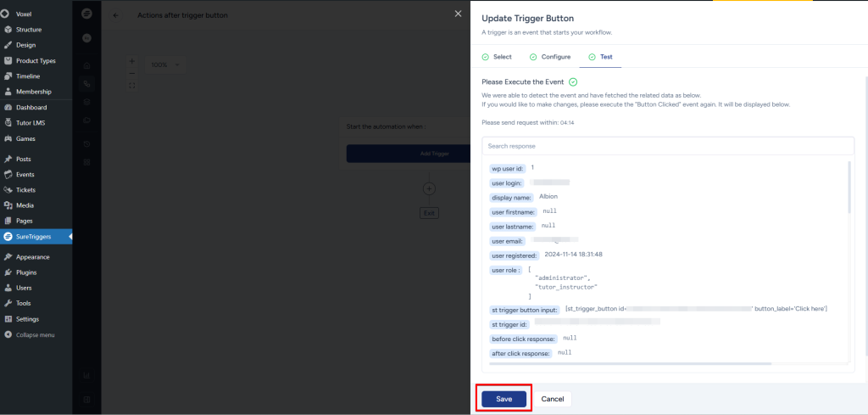
Task: Open Appearance in the admin menu
Action: tap(32, 257)
